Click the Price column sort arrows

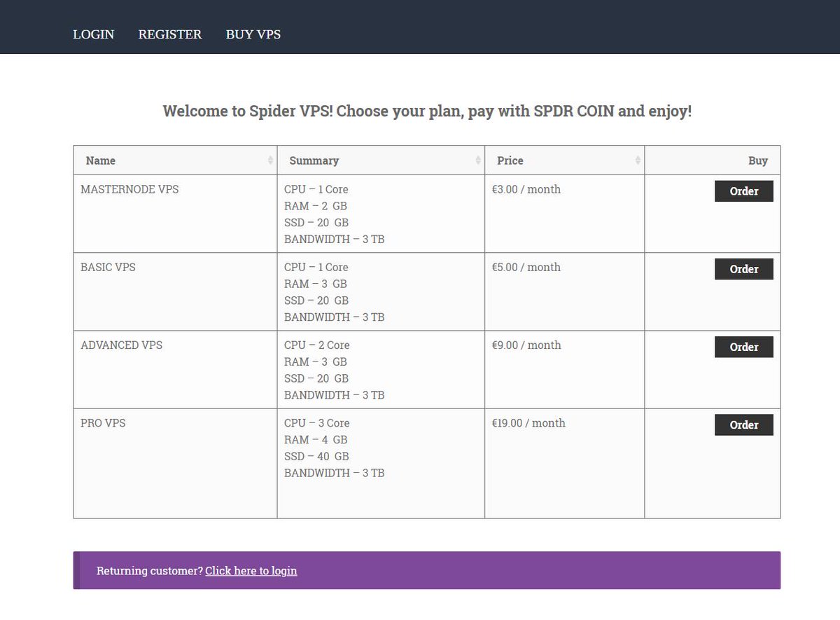tap(637, 160)
